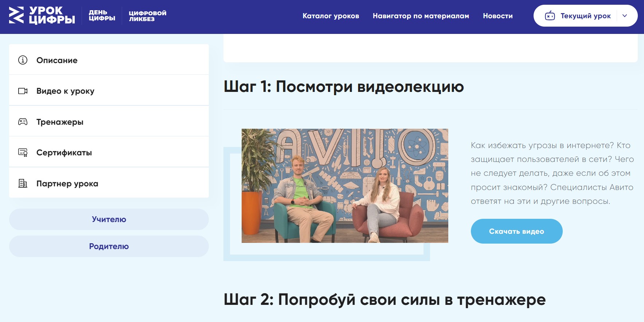The width and height of the screenshot is (644, 322).
Task: Click the heading Шаг 2: Попробуй свои силы в тренажере
Action: pyautogui.click(x=385, y=300)
